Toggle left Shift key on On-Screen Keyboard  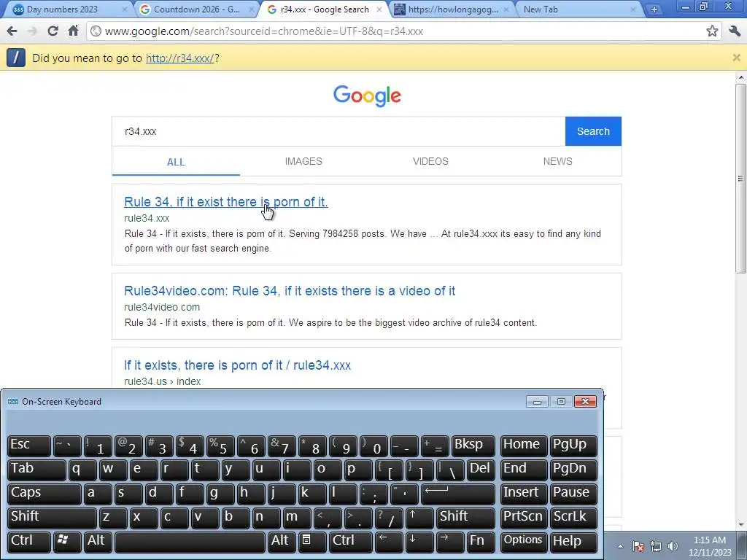tap(52, 518)
